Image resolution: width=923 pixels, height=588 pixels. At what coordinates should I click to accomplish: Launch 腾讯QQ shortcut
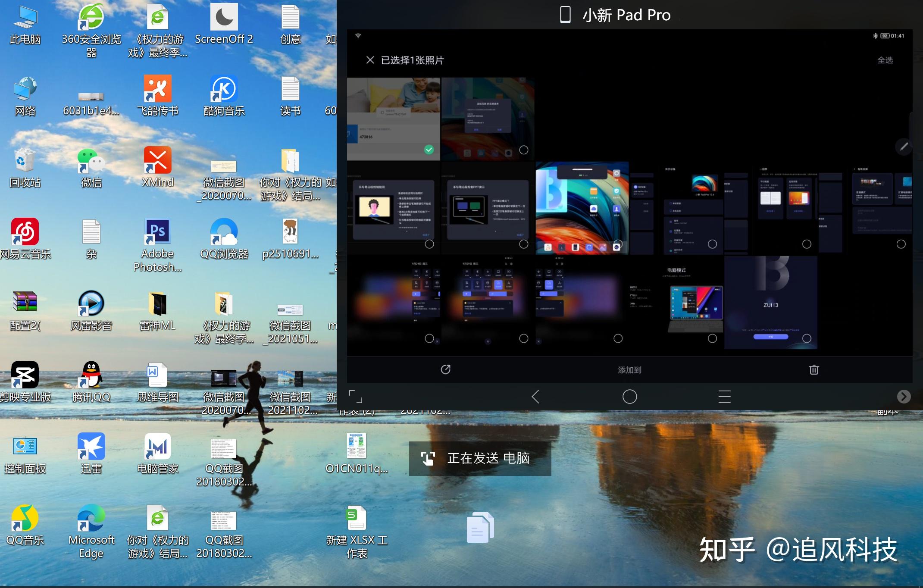point(91,382)
